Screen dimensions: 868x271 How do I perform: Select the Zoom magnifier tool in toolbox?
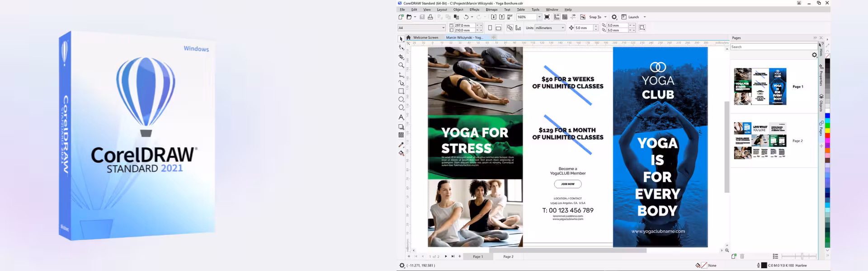(x=401, y=65)
